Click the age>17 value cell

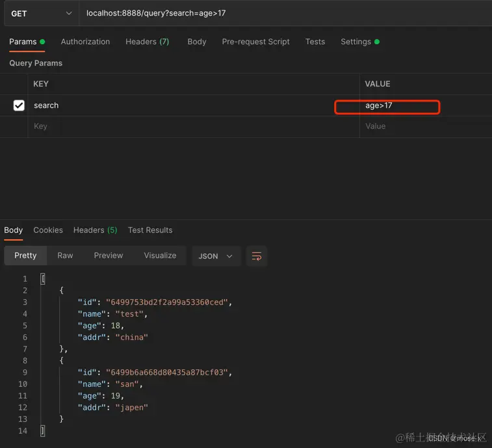click(425, 106)
